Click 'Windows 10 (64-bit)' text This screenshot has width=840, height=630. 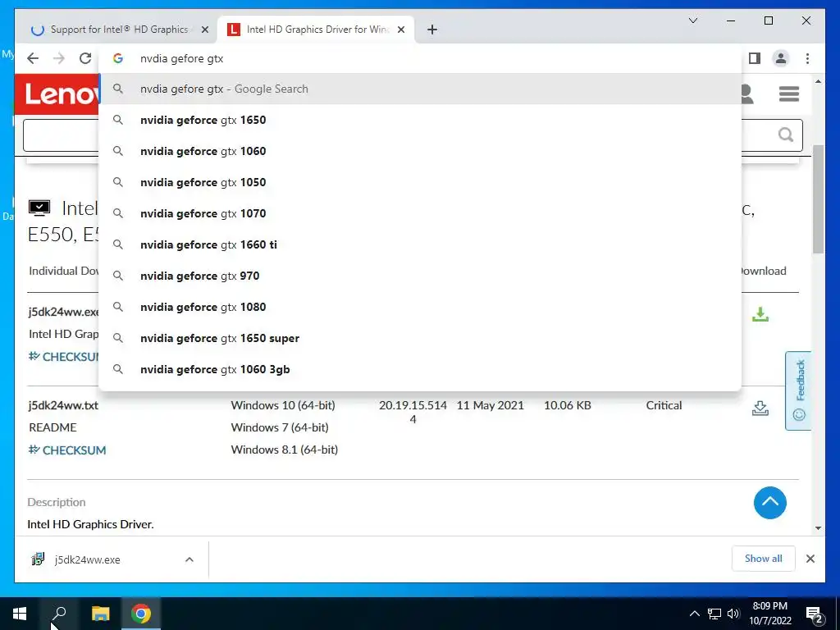point(283,405)
